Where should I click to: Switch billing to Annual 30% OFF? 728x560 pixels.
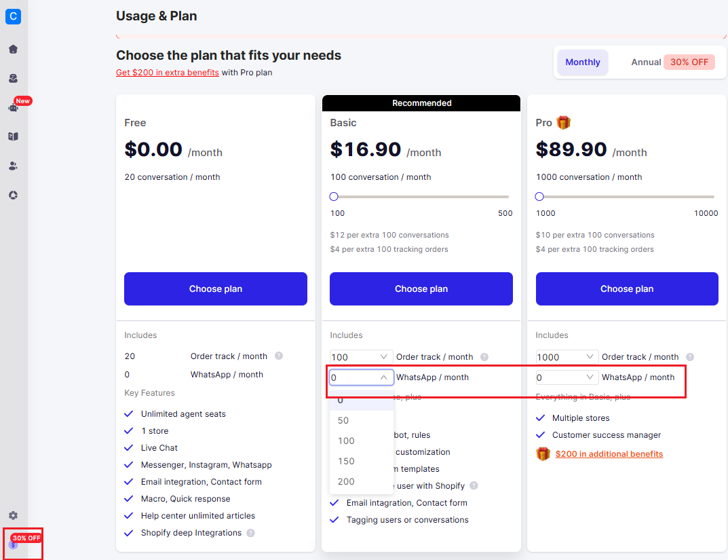point(672,62)
